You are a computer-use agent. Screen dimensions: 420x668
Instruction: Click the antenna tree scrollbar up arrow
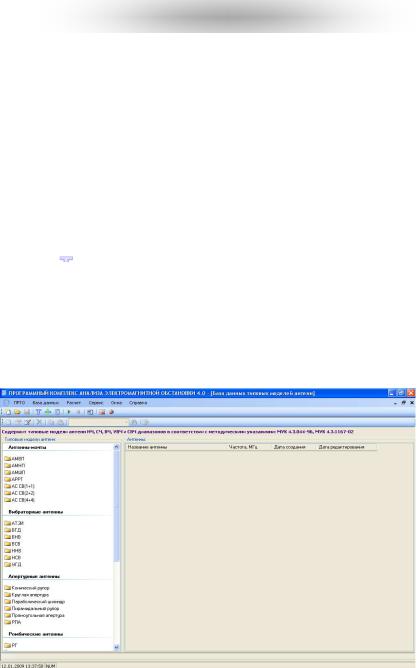(116, 446)
